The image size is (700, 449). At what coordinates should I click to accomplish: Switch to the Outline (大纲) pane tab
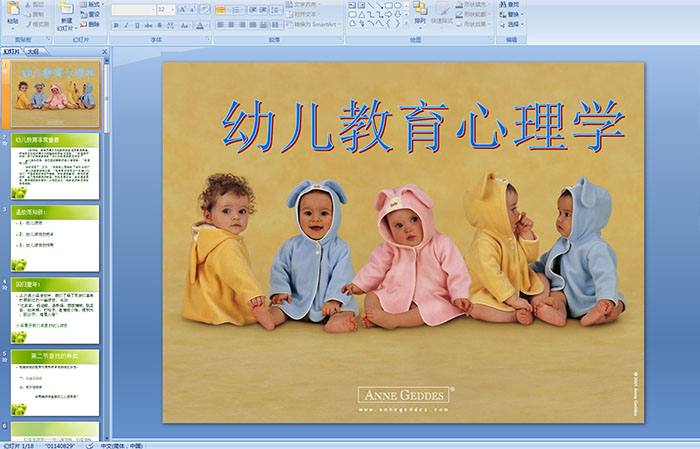pyautogui.click(x=33, y=52)
